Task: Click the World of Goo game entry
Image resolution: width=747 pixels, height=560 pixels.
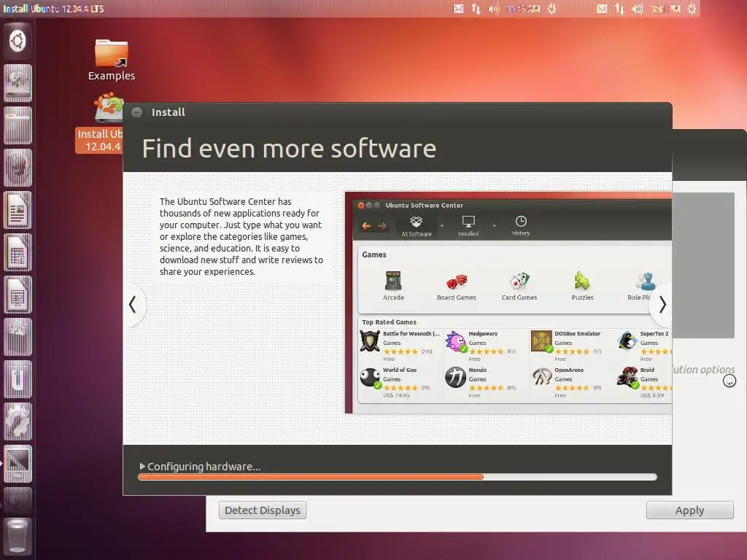Action: click(x=396, y=382)
